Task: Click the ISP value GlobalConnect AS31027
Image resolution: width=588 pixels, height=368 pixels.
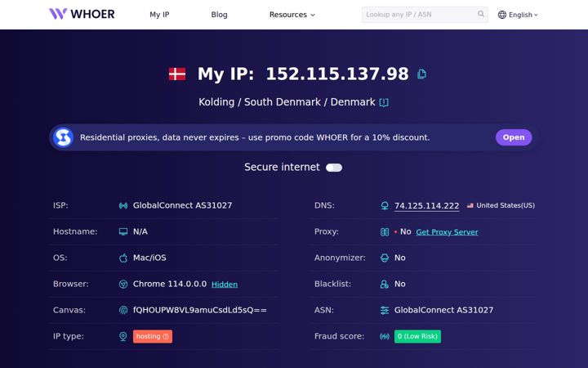Action: pos(182,205)
